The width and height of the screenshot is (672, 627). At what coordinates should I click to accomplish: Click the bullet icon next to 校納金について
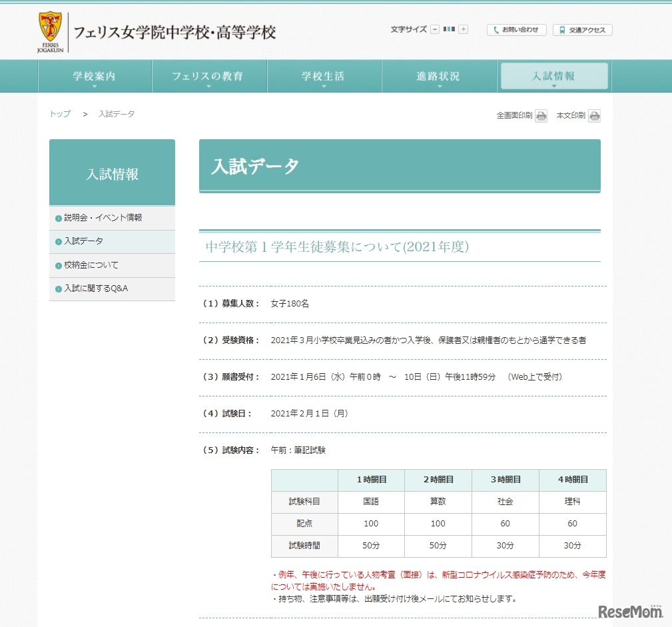tap(59, 265)
